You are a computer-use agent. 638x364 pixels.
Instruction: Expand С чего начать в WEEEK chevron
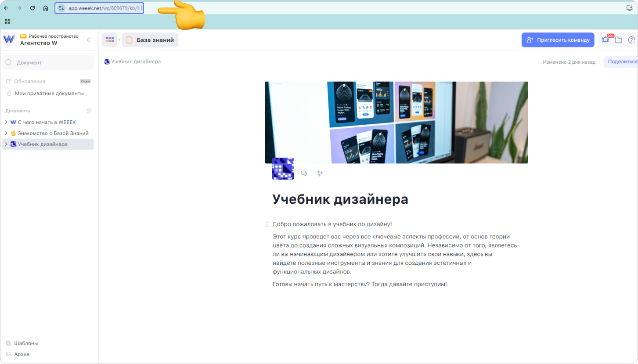coord(6,122)
